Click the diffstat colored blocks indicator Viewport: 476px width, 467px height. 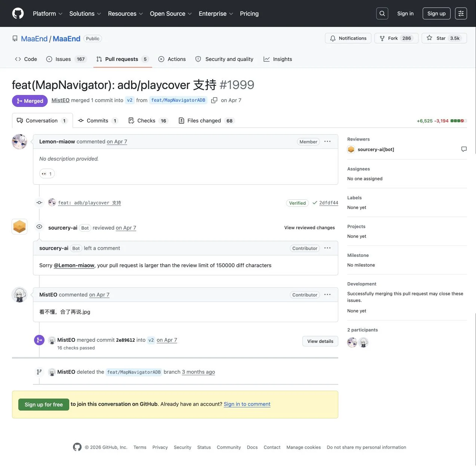click(x=459, y=121)
